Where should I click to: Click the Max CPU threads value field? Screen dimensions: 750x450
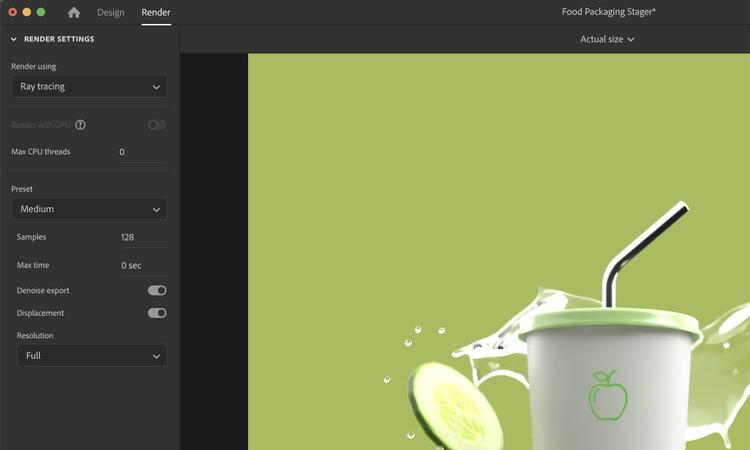coord(141,152)
